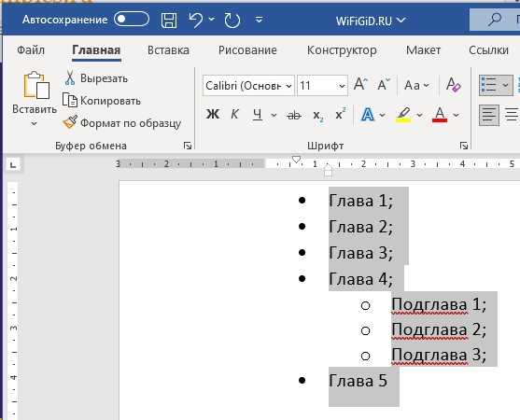The width and height of the screenshot is (520, 420).
Task: Click the text Глава 5
Action: click(358, 381)
